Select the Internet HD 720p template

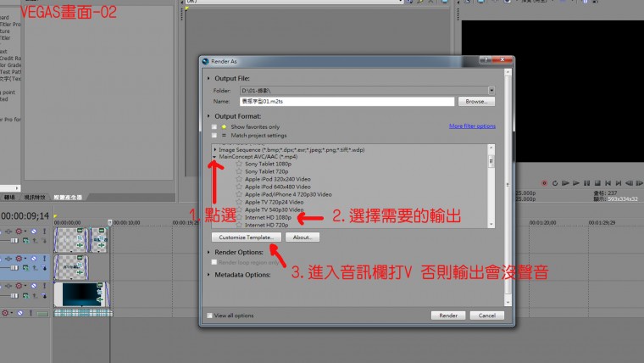click(x=266, y=226)
